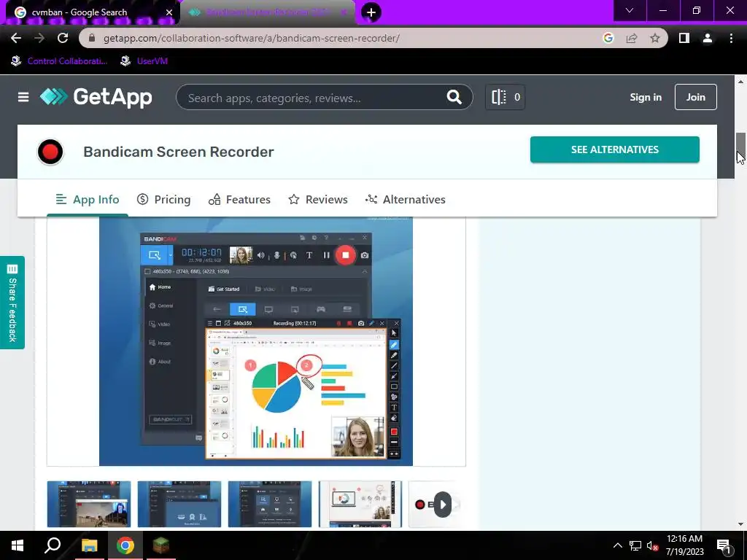Click the main Bandicam screenshot image

tap(256, 341)
